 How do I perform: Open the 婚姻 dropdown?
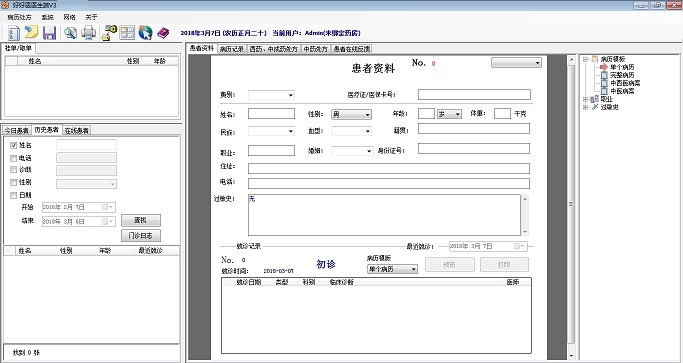point(352,151)
